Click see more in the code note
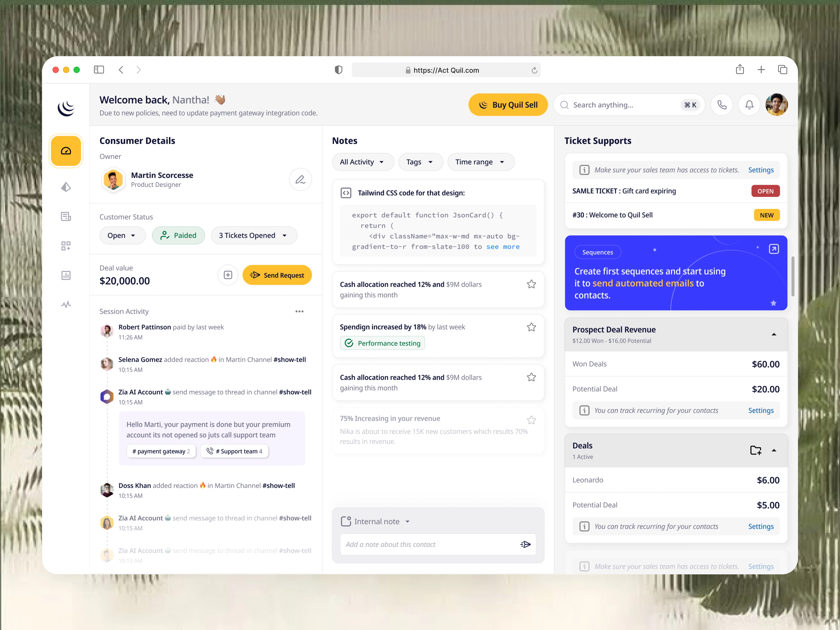This screenshot has height=630, width=840. pyautogui.click(x=503, y=247)
